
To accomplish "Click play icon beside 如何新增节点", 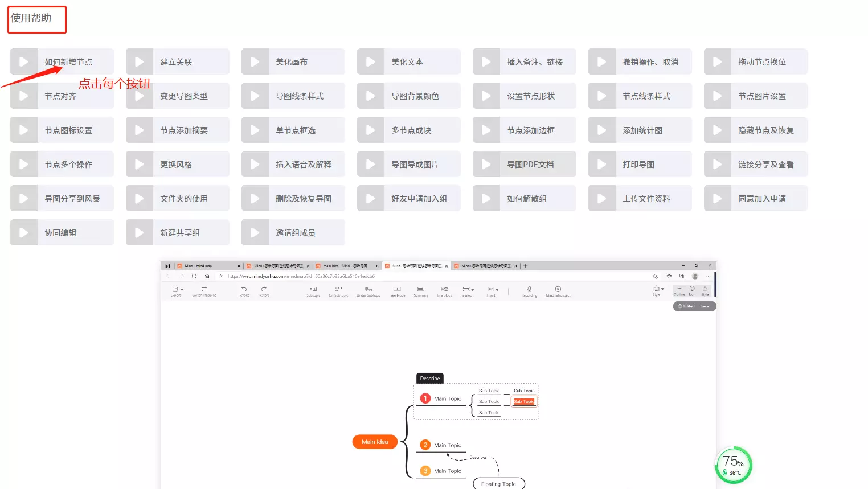I will point(24,61).
